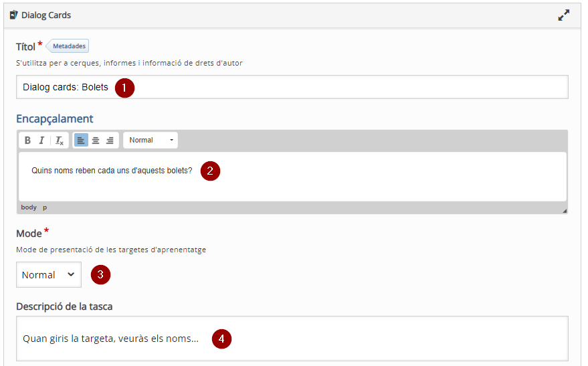Click the Descripció de la tasca field
Viewport: 588px width, 366px height.
[x=292, y=339]
